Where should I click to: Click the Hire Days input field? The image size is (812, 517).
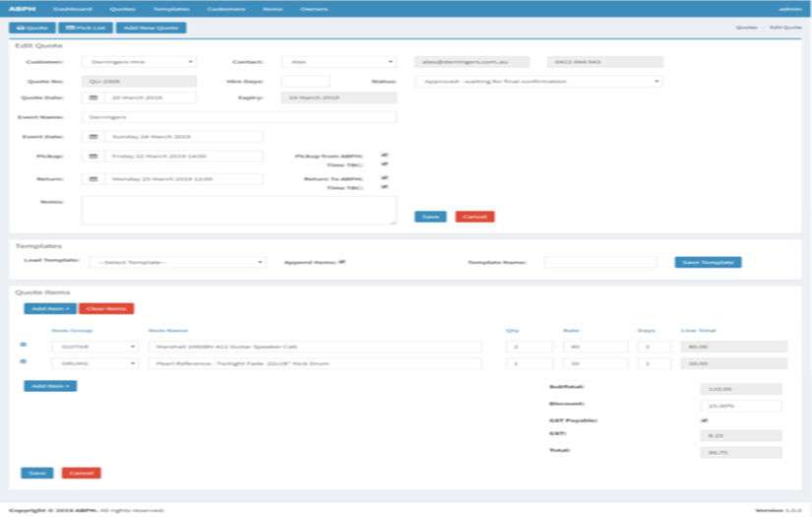[305, 82]
